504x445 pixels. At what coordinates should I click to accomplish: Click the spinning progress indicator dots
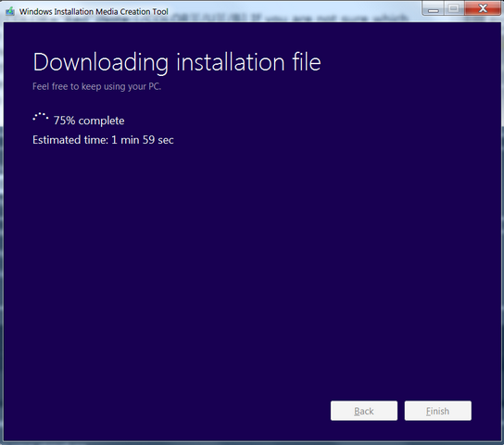point(41,117)
